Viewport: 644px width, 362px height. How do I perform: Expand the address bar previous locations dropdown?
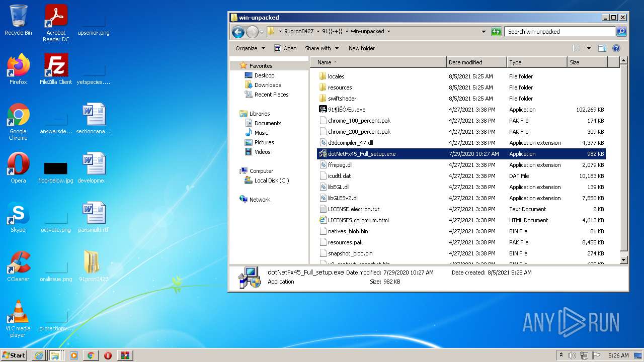[484, 32]
